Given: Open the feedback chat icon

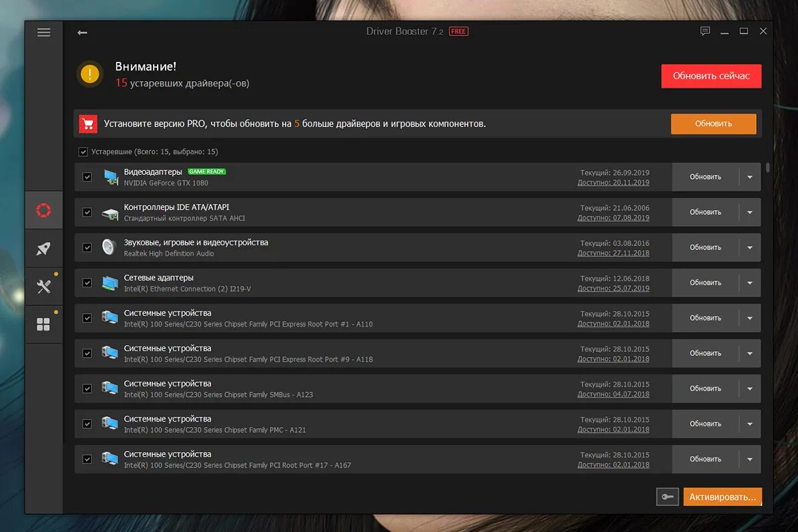Looking at the screenshot, I should pos(705,31).
